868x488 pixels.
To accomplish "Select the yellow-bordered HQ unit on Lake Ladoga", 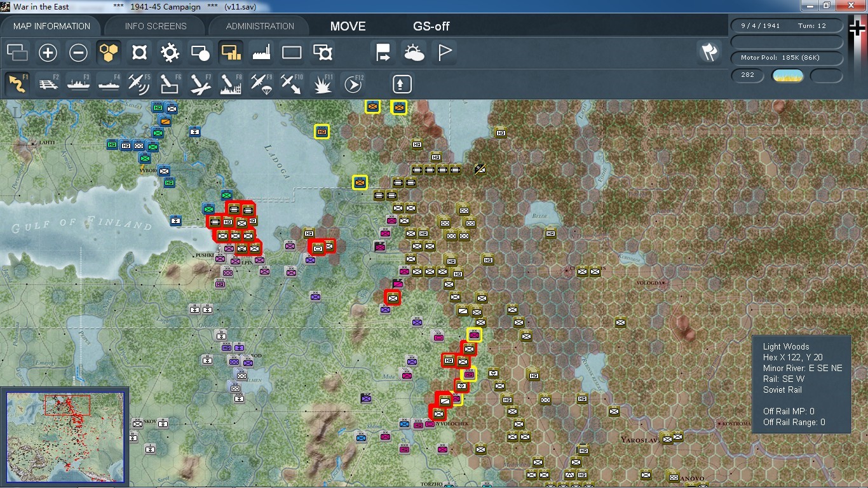I will pyautogui.click(x=322, y=132).
